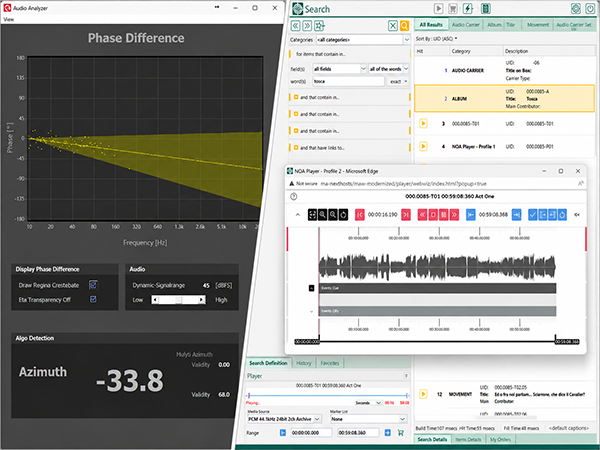Click the black reset rotate icon in NOA Player

pos(343,215)
